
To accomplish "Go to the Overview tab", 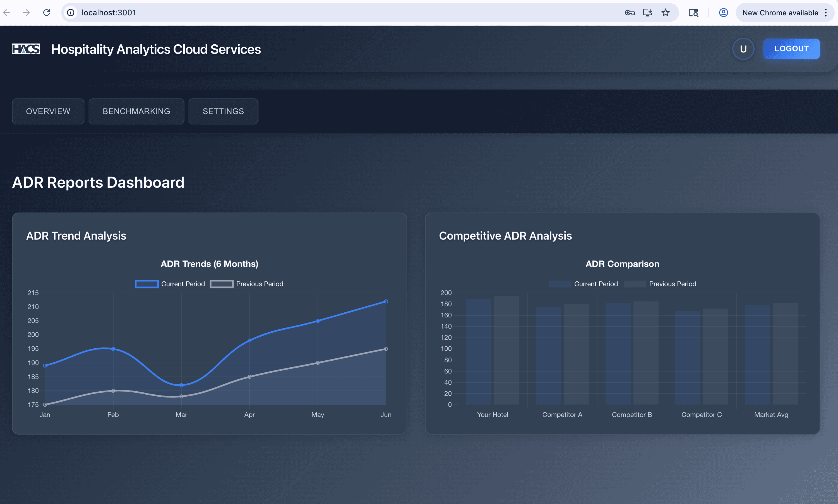I will click(48, 111).
